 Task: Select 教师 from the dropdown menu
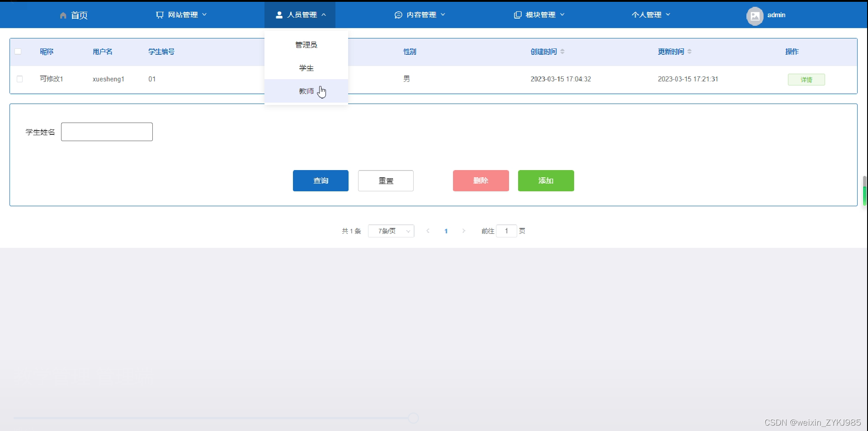306,91
